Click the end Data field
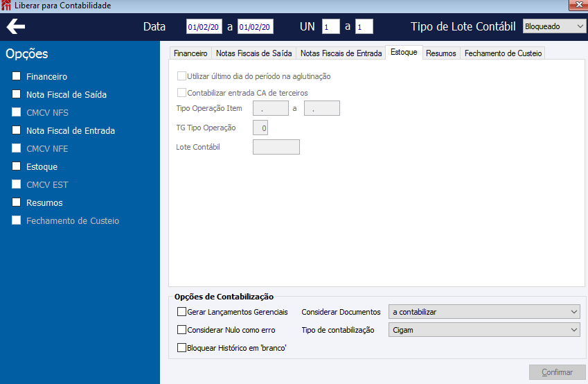Viewport: 588px width, 384px height. tap(256, 26)
